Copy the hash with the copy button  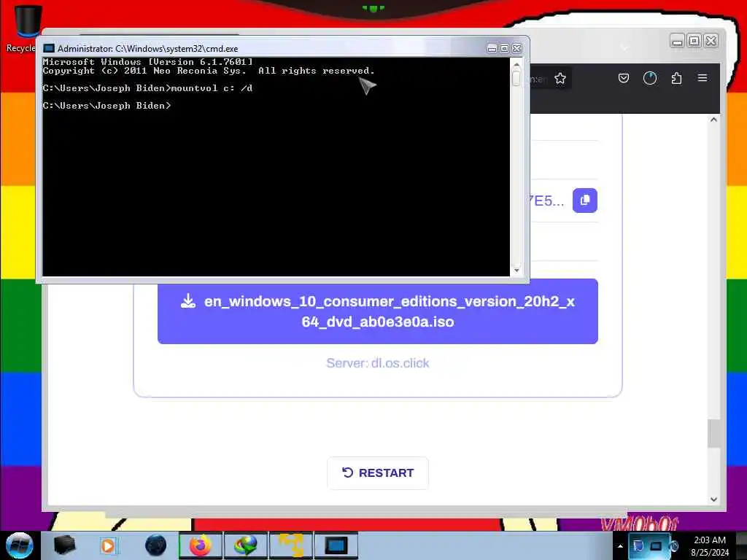tap(585, 200)
